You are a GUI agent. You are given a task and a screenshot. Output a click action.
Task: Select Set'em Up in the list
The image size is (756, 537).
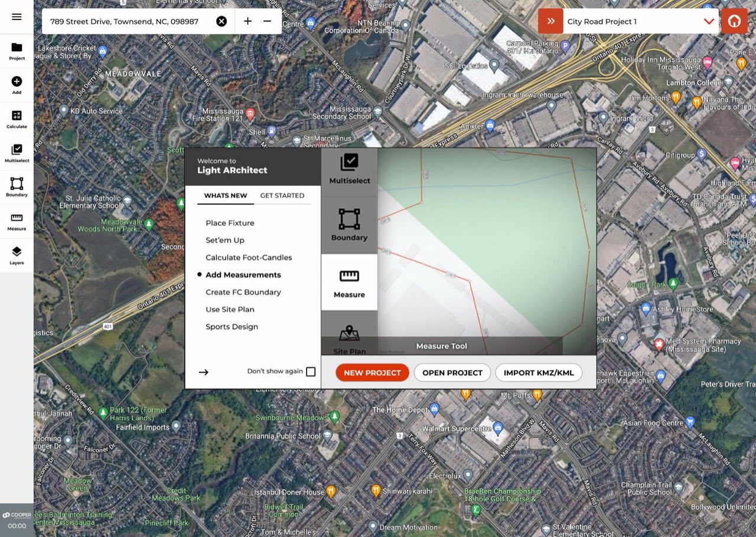point(225,240)
